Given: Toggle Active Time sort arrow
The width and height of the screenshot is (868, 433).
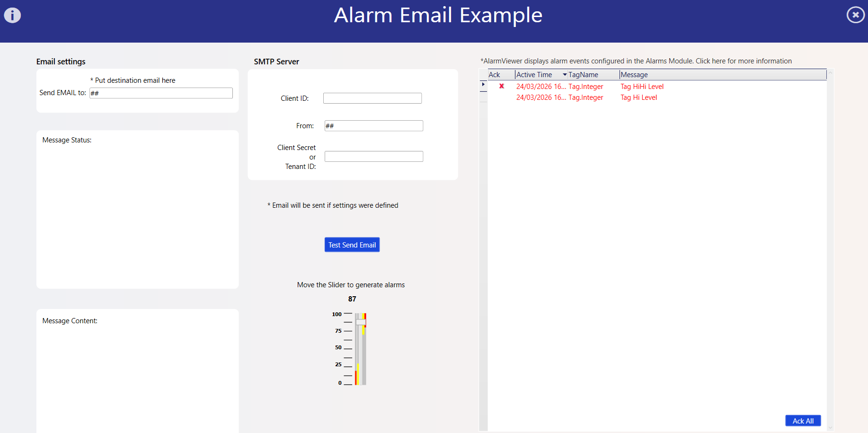Looking at the screenshot, I should [x=565, y=75].
